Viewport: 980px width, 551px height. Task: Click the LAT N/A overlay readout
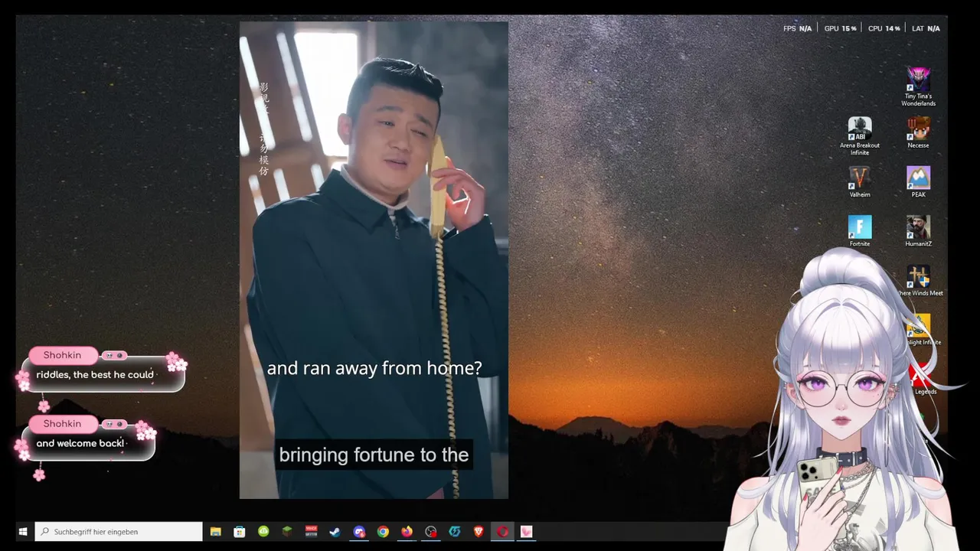pos(926,28)
